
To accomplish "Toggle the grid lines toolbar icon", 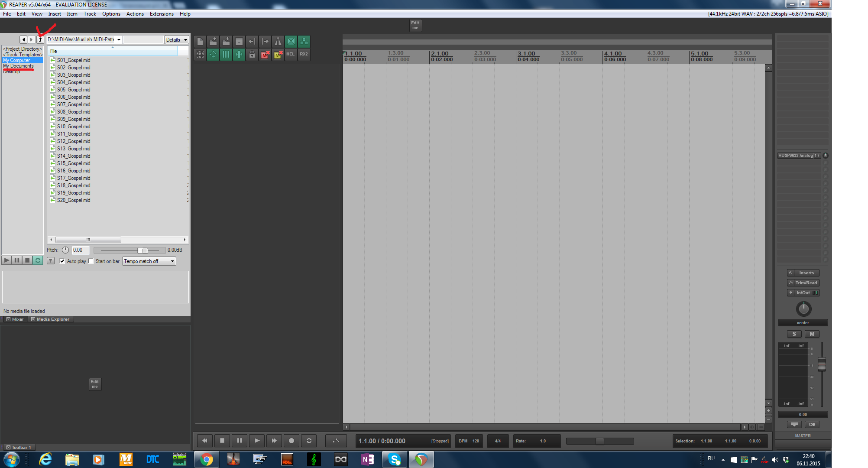I will [x=226, y=55].
